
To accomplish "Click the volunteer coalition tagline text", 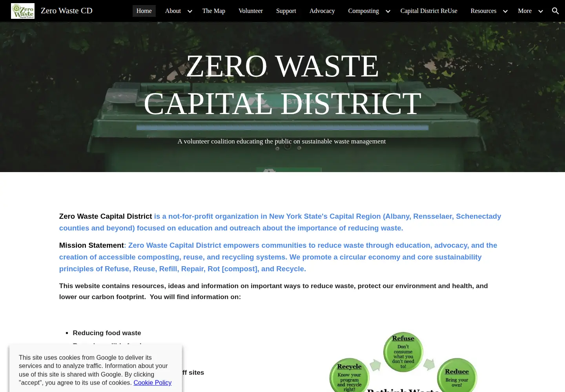I will (282, 141).
